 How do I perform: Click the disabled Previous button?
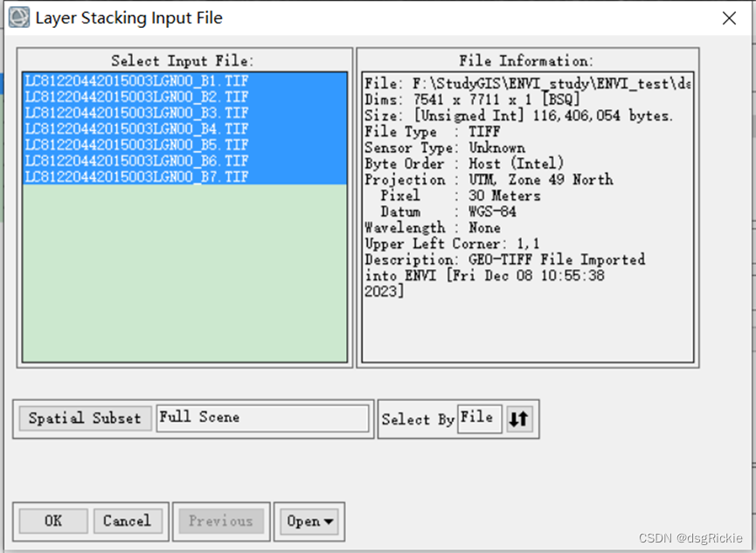[x=221, y=521]
